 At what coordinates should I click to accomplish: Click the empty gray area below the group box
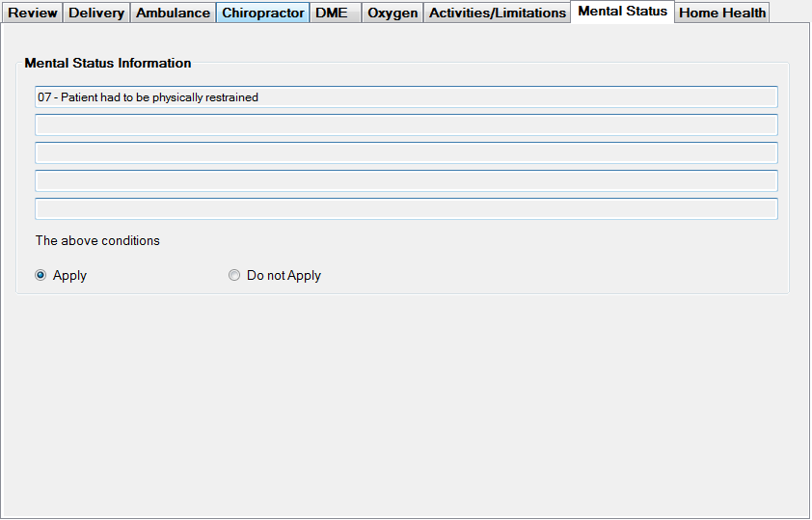click(405, 405)
